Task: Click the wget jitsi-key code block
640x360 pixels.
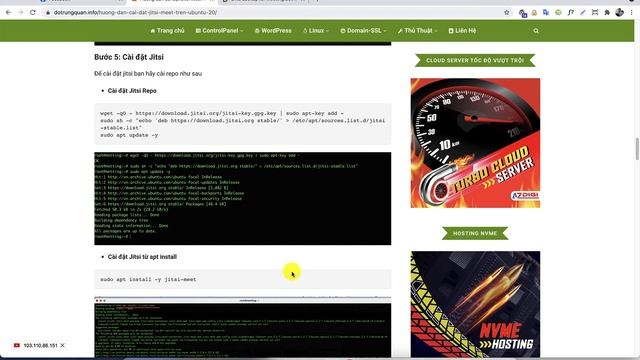Action: [x=242, y=124]
